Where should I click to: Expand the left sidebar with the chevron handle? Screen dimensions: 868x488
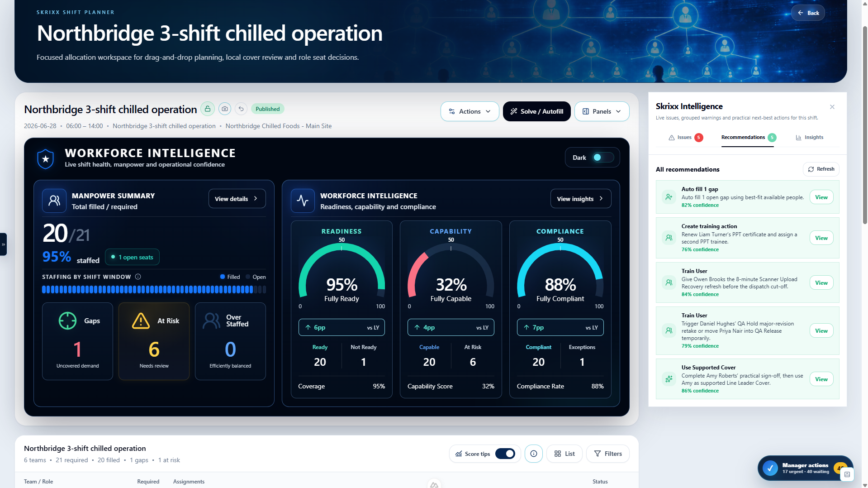[x=3, y=244]
